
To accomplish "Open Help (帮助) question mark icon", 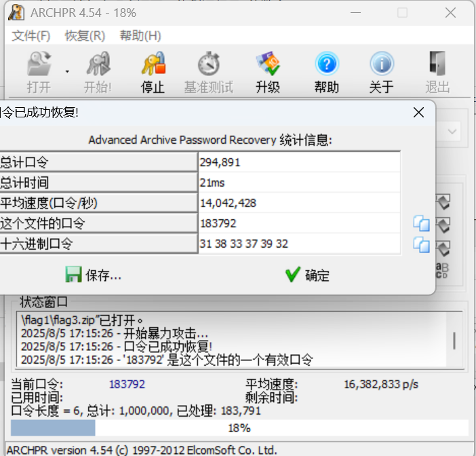I will (327, 64).
